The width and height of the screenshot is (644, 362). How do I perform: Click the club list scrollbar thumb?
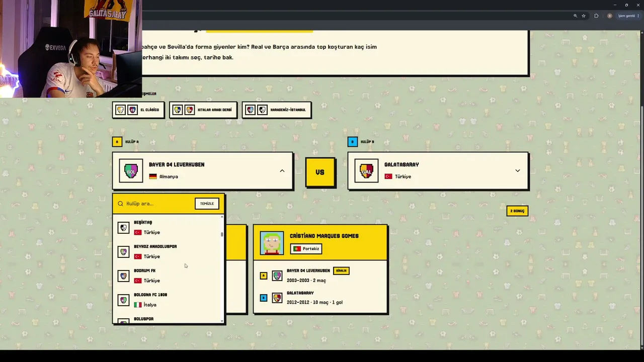(x=222, y=234)
